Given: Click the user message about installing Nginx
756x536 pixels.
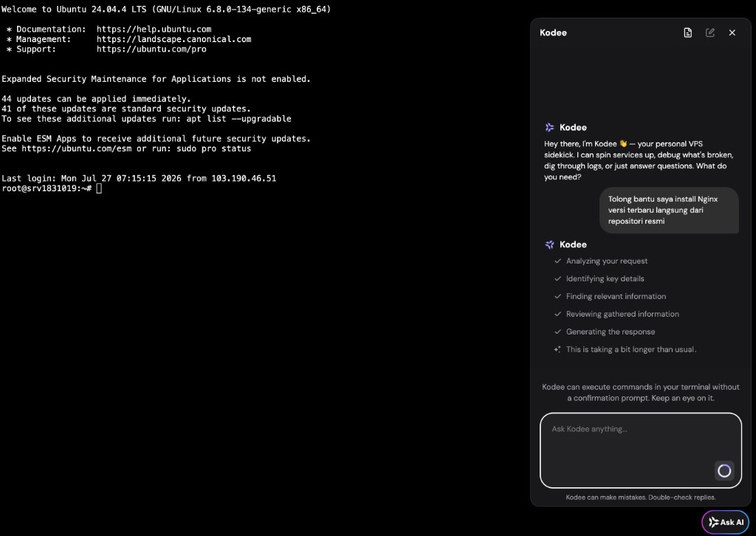Looking at the screenshot, I should pos(669,210).
